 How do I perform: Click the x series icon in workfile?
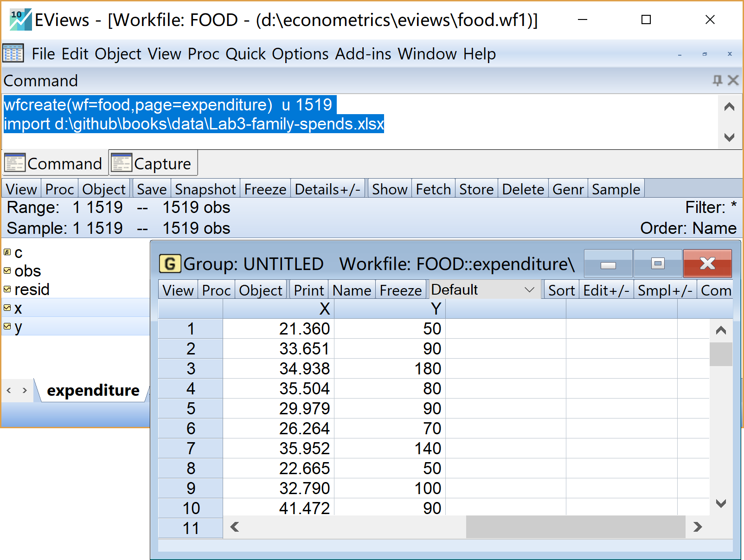[x=7, y=308]
